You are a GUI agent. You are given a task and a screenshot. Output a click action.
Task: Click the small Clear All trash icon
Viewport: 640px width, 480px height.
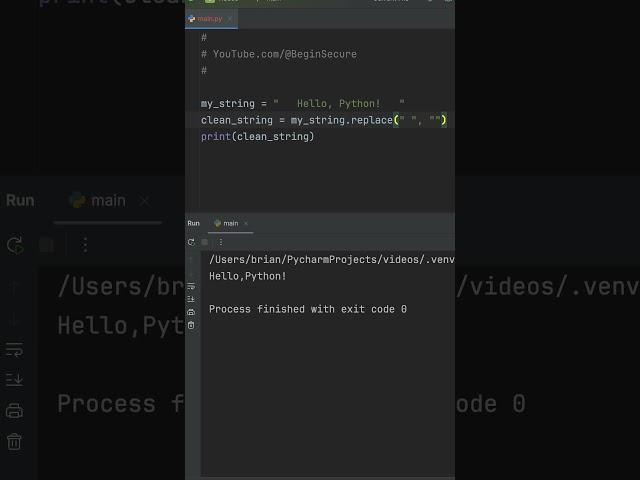191,325
